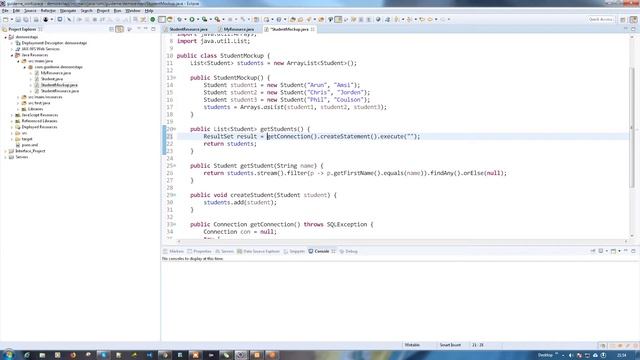Open the Servers view tab
Screen dimensions: 640x360
pyautogui.click(x=224, y=251)
